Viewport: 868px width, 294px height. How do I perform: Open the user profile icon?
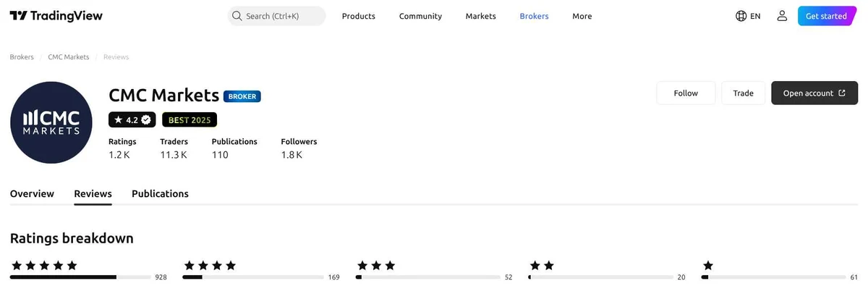782,16
